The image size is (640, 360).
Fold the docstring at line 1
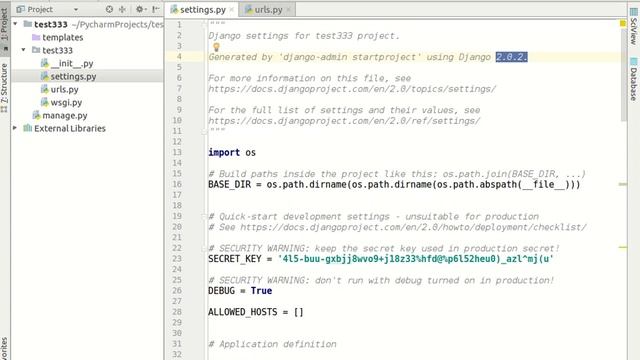(x=204, y=24)
